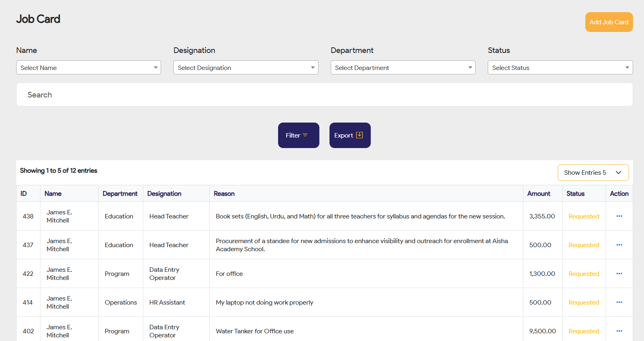Click the Department column header
This screenshot has width=644, height=341.
[120, 194]
